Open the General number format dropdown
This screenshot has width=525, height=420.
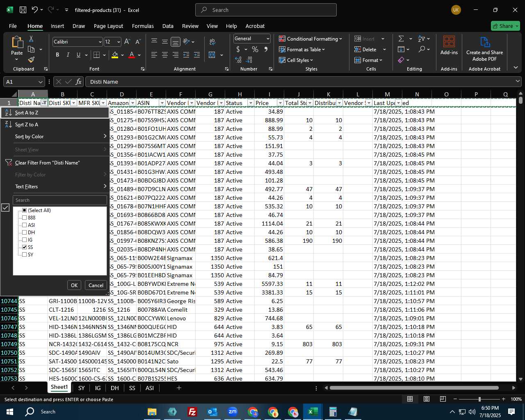pos(268,39)
